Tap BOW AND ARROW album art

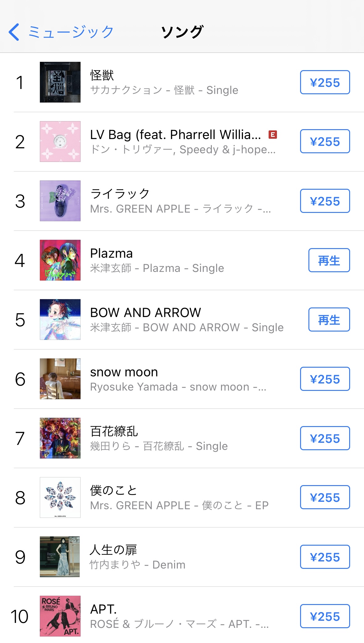point(60,319)
